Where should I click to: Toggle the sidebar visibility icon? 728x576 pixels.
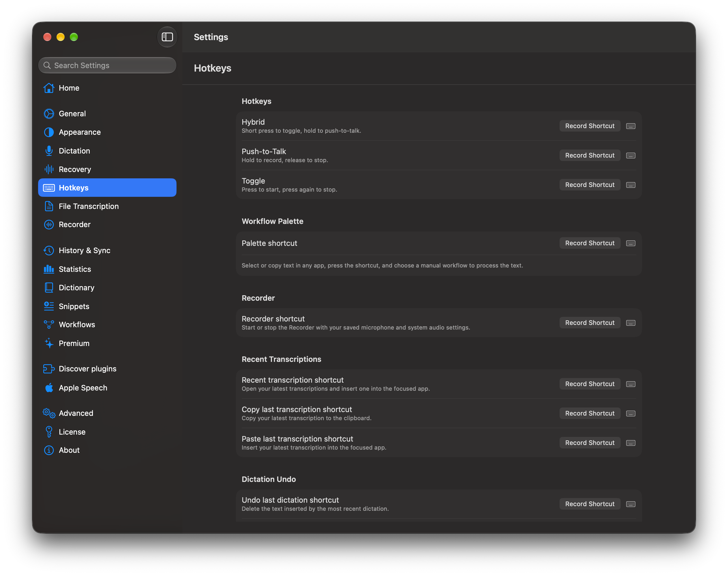click(x=167, y=37)
